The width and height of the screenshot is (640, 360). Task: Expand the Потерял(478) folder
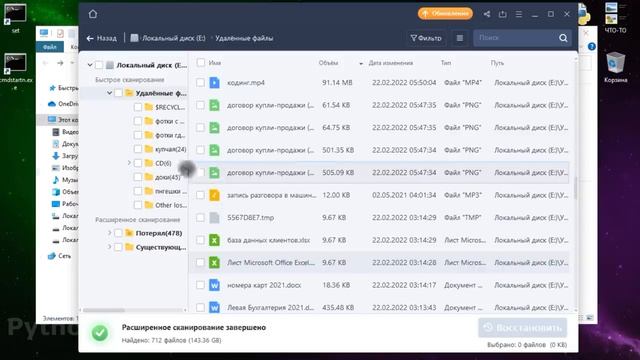point(109,233)
